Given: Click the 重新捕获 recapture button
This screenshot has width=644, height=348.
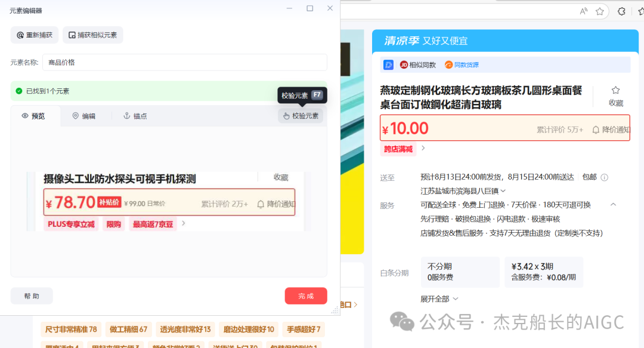Looking at the screenshot, I should coord(35,35).
